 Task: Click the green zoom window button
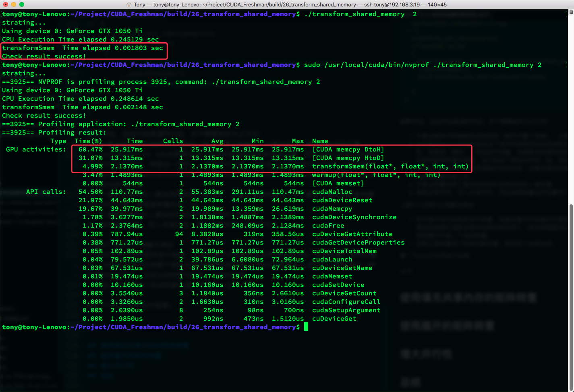pyautogui.click(x=22, y=4)
